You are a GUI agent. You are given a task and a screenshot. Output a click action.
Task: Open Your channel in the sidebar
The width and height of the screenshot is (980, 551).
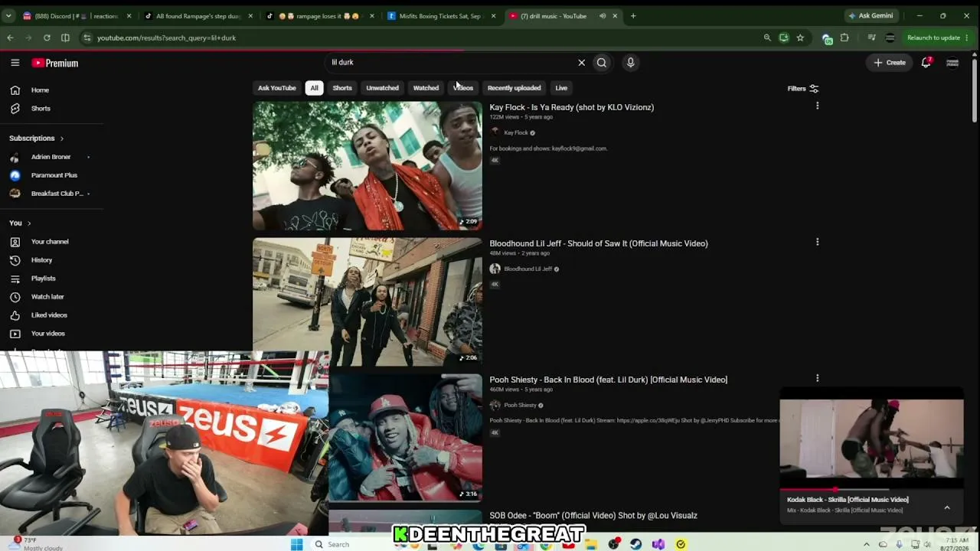[51, 242]
